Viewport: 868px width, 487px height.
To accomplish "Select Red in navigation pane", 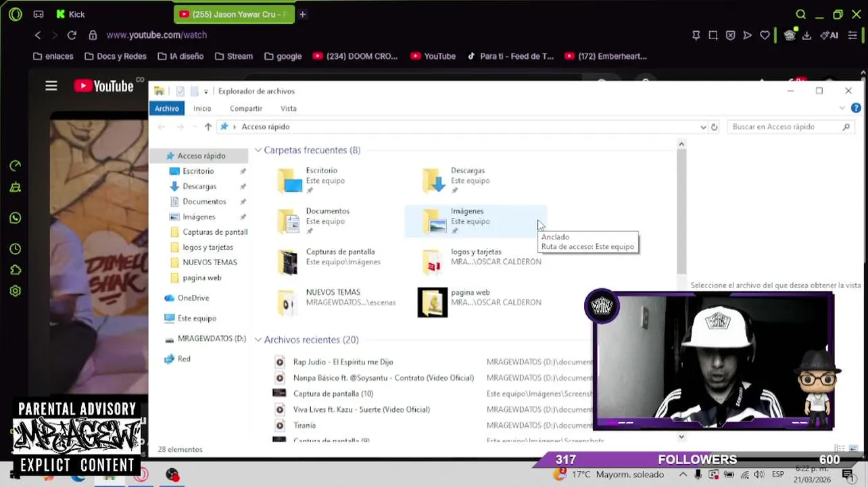I will pos(184,359).
